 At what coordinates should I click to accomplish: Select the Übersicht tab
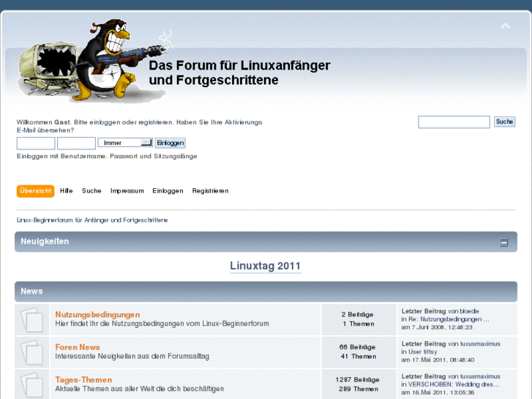tap(35, 191)
